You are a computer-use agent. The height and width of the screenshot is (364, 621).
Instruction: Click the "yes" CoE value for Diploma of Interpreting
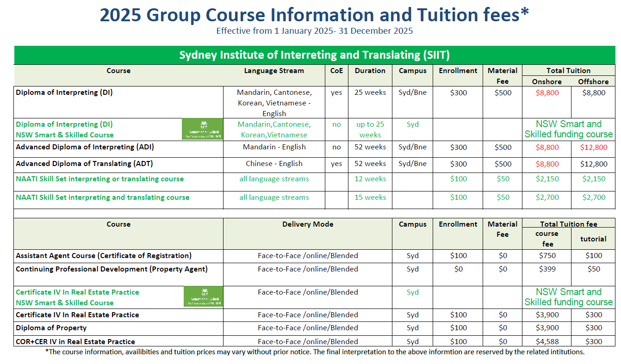click(336, 93)
